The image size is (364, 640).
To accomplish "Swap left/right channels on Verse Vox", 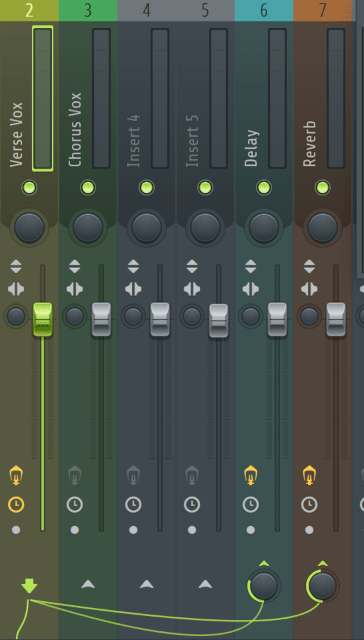I will pos(16,289).
